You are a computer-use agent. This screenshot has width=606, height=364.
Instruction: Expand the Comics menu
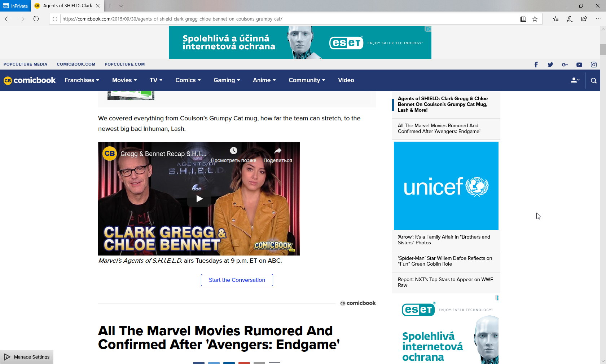point(188,80)
